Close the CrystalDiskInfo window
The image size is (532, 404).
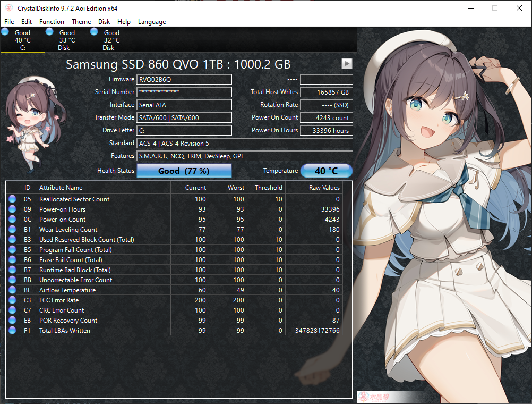coord(519,8)
